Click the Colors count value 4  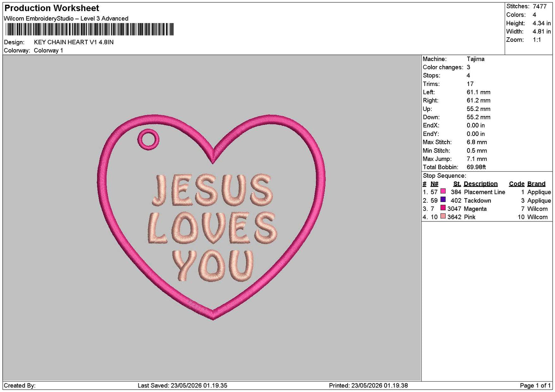(534, 15)
